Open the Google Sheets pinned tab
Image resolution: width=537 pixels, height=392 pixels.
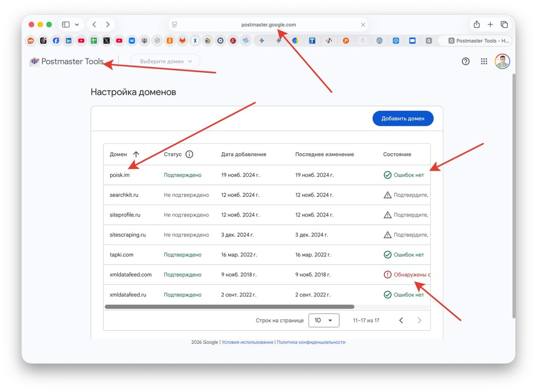click(x=94, y=40)
